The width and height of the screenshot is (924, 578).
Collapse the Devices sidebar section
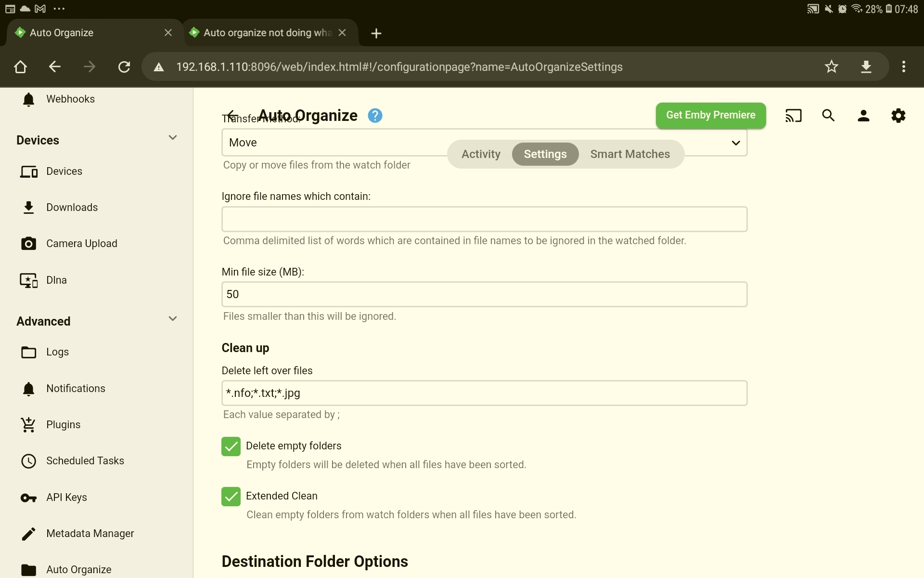pos(173,138)
